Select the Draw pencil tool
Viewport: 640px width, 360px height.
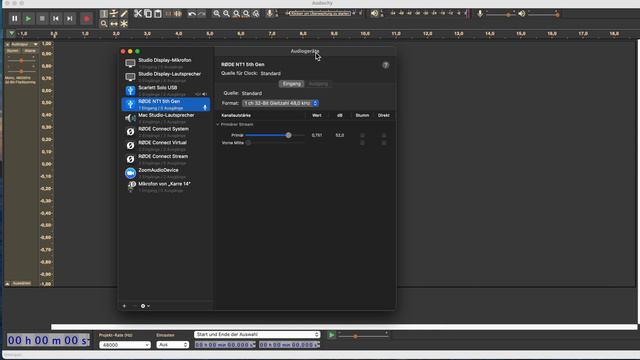124,14
